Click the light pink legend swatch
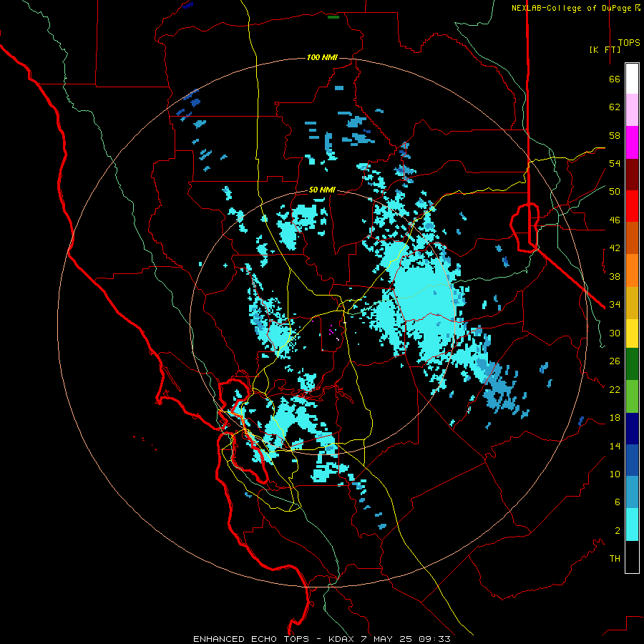 tap(632, 110)
